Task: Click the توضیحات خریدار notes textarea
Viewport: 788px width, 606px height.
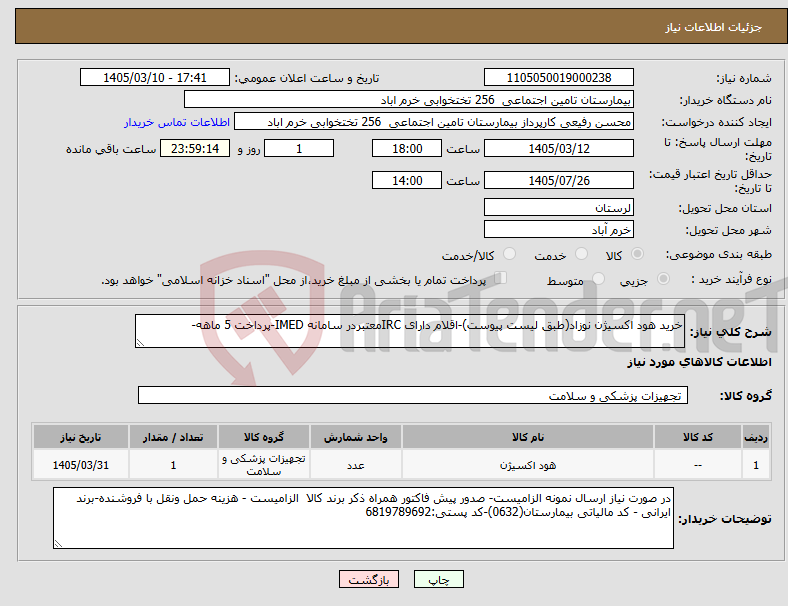Action: 363,518
